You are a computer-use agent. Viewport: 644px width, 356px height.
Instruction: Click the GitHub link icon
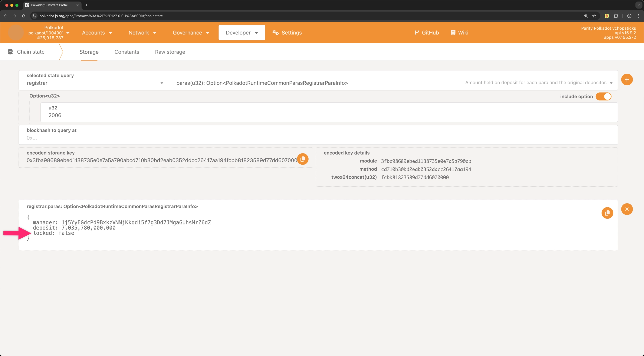417,33
